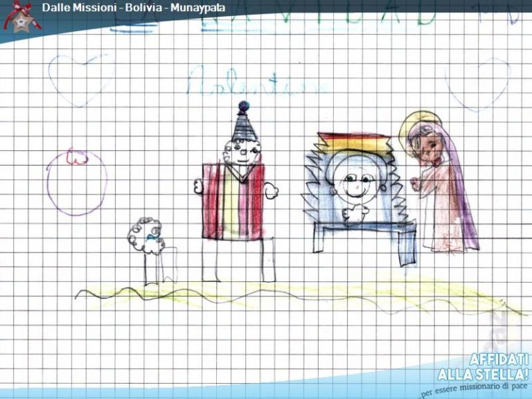Click the handwritten blue name text
This screenshot has width=532, height=399.
256,83
